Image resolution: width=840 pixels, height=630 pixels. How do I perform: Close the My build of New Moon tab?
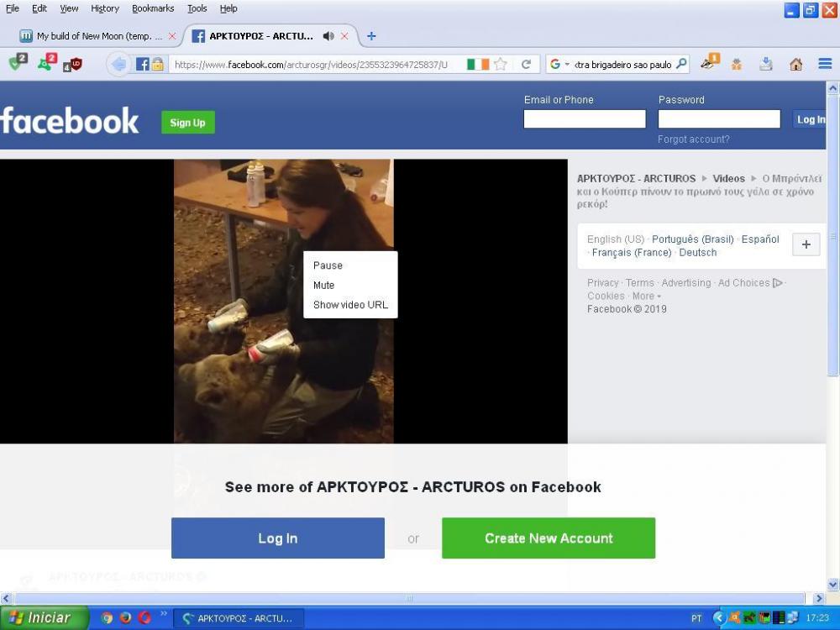[172, 36]
